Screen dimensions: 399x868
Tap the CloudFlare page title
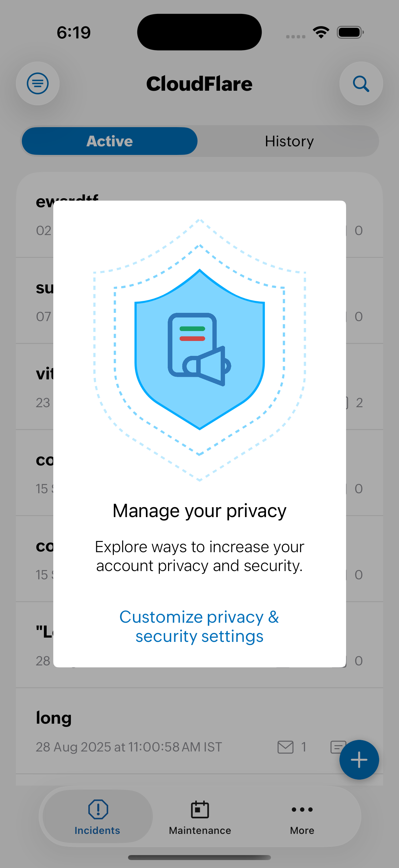tap(199, 83)
